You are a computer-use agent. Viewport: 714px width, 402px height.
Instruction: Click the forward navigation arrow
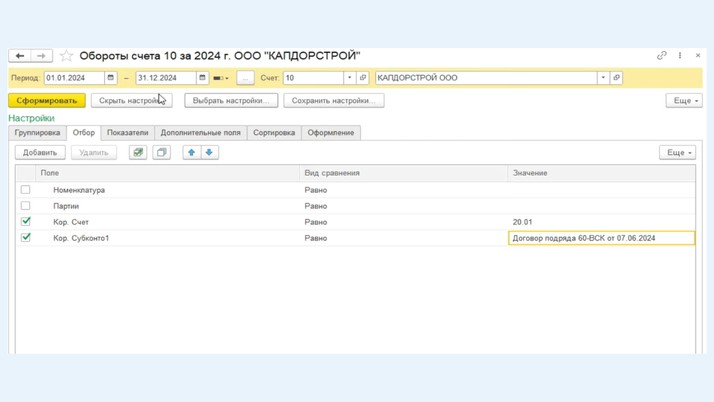(x=41, y=56)
